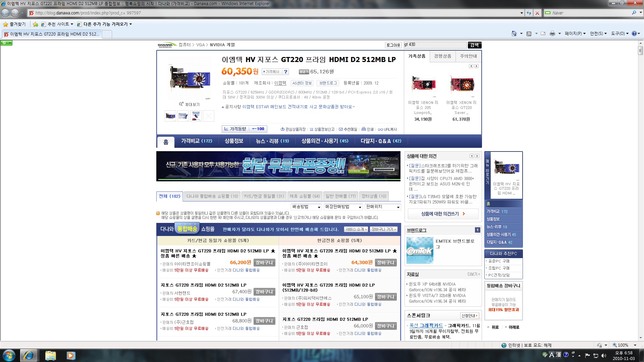This screenshot has width=644, height=362.
Task: Click the IE forward navigation button
Action: pyautogui.click(x=15, y=13)
